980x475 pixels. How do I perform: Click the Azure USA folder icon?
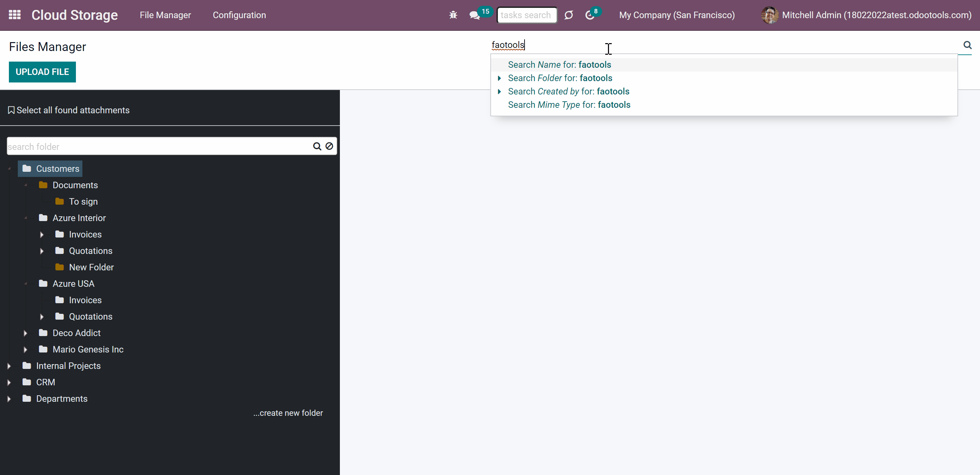[43, 284]
